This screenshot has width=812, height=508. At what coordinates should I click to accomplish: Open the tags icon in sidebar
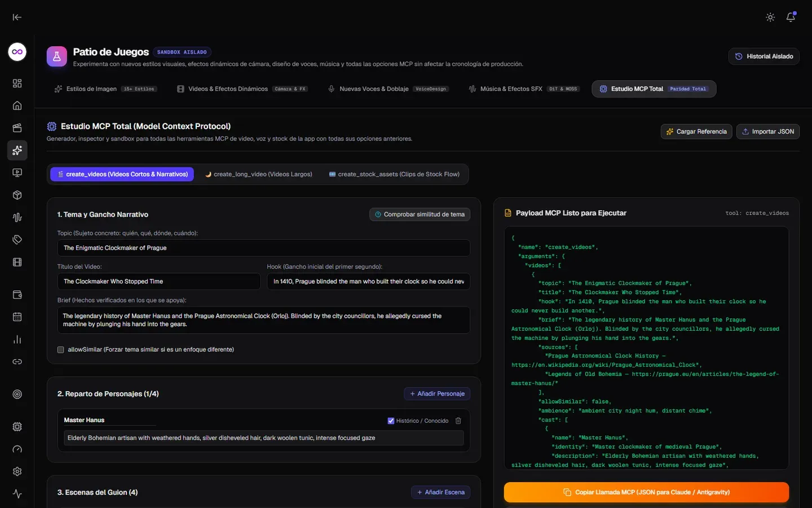17,240
